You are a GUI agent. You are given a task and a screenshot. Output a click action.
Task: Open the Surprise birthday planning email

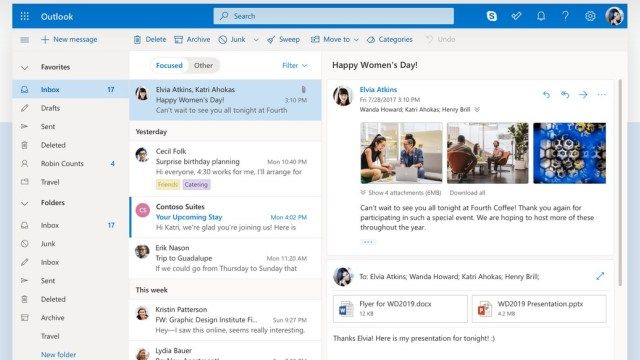(x=225, y=168)
